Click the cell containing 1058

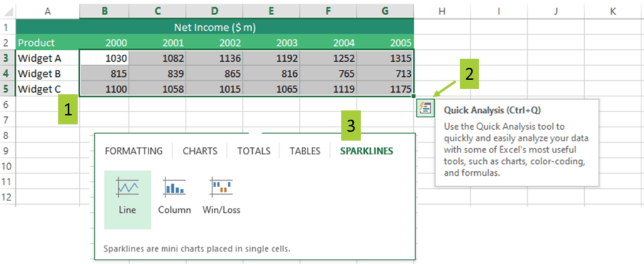click(x=158, y=89)
